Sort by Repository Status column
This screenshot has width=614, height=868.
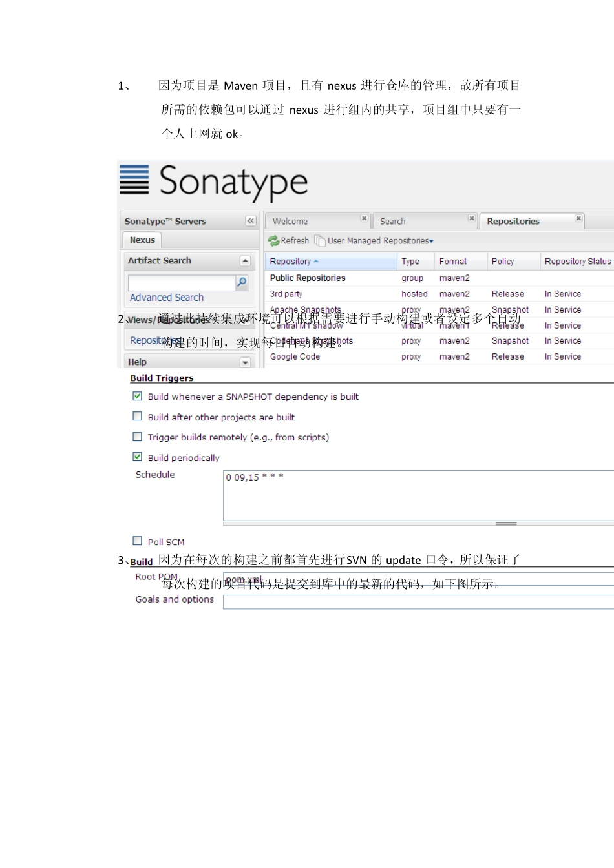tap(577, 262)
